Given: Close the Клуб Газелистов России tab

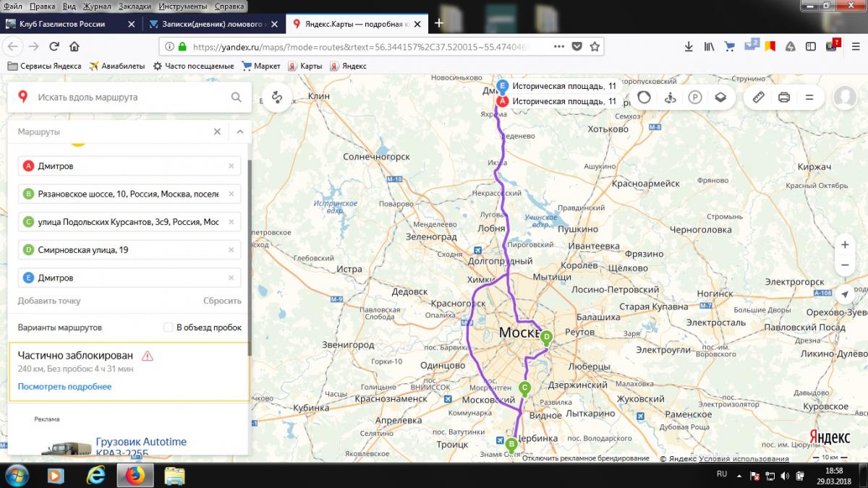Looking at the screenshot, I should 131,24.
